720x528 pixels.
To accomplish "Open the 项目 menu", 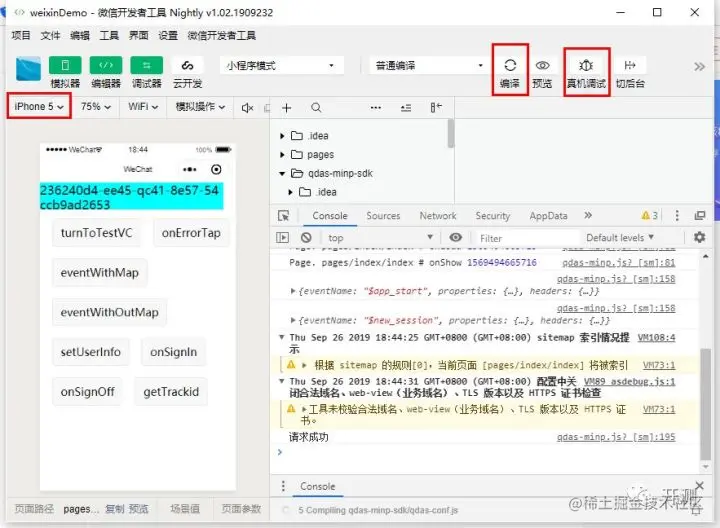I will 21,35.
